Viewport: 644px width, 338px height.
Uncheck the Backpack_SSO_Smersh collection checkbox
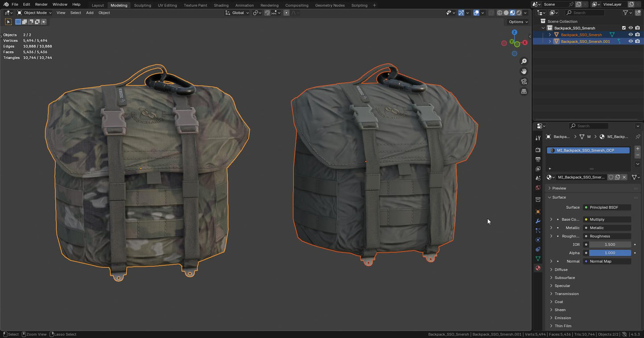click(624, 28)
